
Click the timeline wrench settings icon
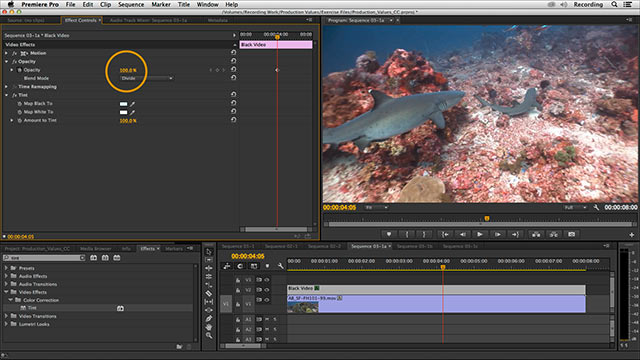point(280,266)
